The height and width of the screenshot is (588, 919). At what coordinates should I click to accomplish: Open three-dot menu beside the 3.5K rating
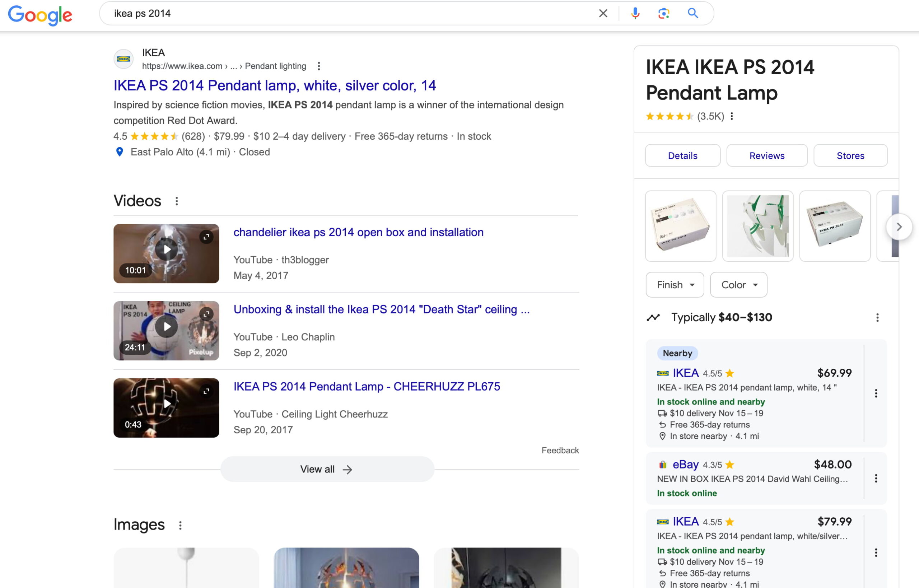tap(732, 116)
